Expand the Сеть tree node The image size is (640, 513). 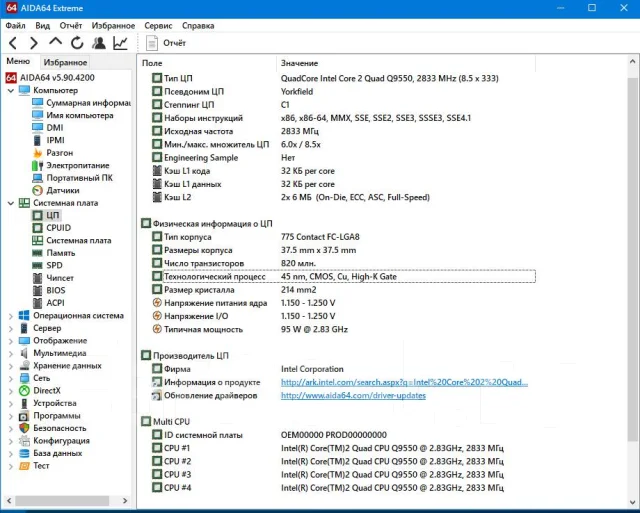click(11, 378)
